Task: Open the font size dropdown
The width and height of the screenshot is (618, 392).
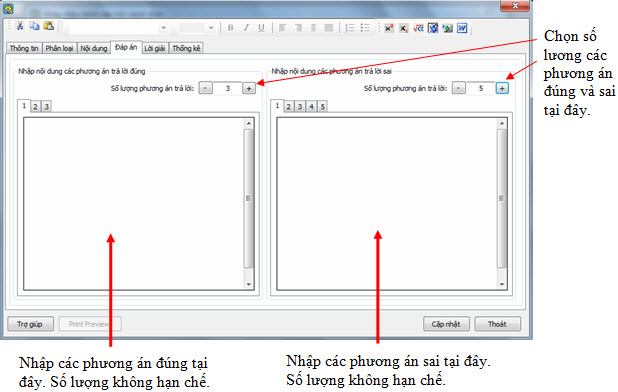Action: tap(211, 28)
